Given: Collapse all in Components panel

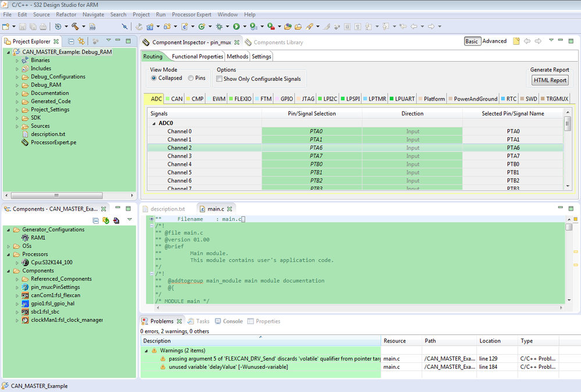Looking at the screenshot, I should pos(95,220).
